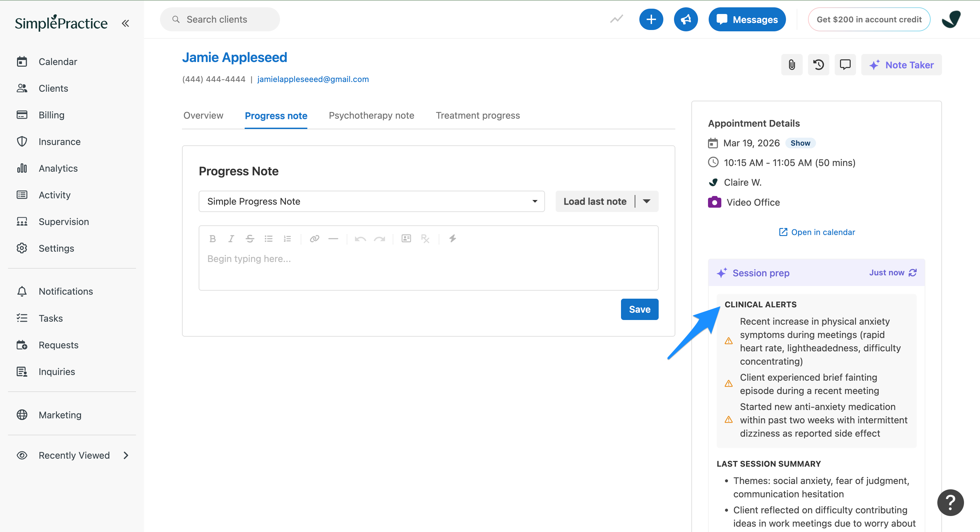This screenshot has width=980, height=532.
Task: Undo the last edit
Action: pos(360,239)
